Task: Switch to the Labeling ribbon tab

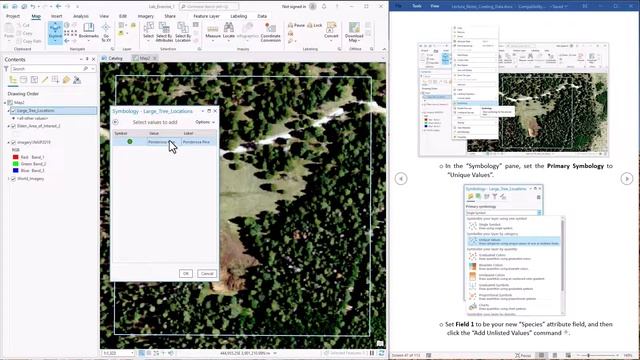Action: coord(239,16)
